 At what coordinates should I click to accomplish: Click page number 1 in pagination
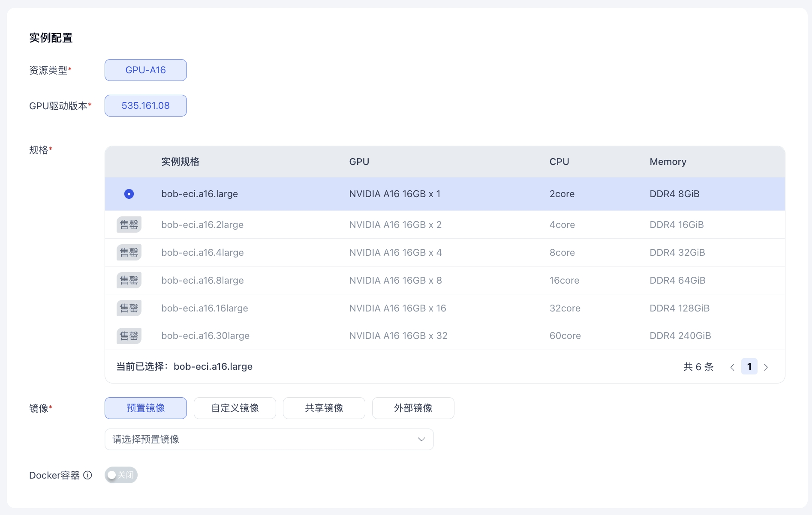coord(749,367)
